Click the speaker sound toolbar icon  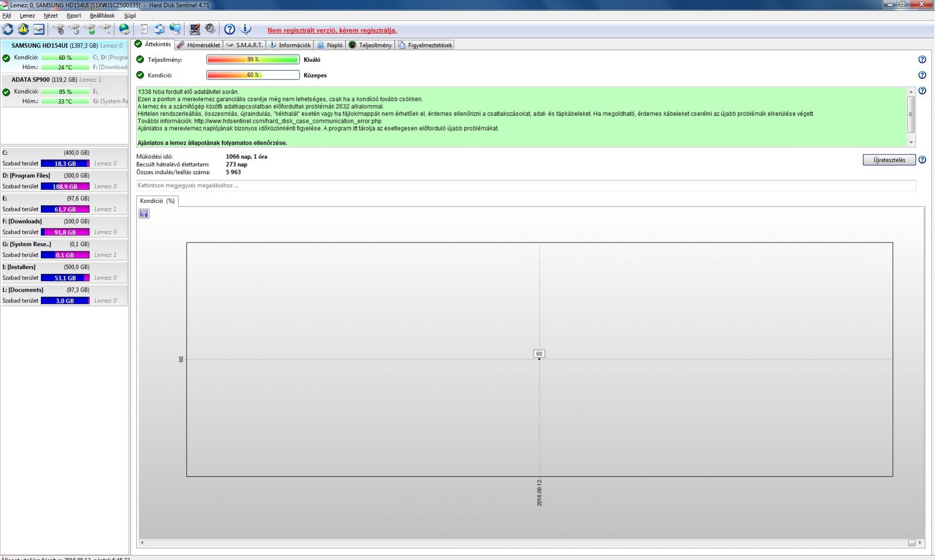pos(210,30)
